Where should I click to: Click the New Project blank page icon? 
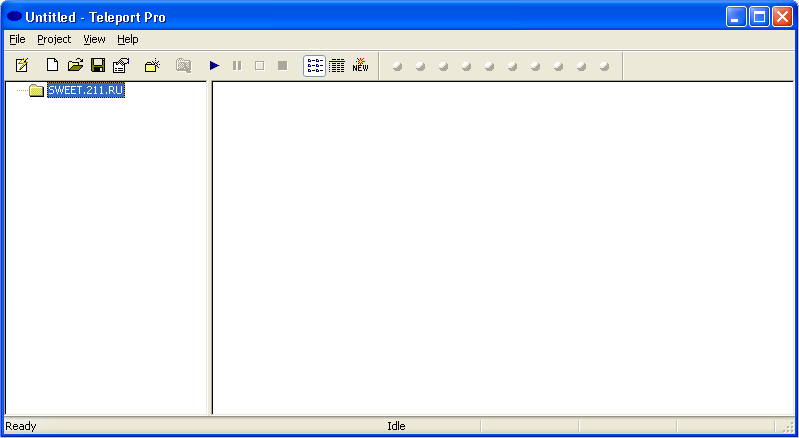click(x=52, y=66)
